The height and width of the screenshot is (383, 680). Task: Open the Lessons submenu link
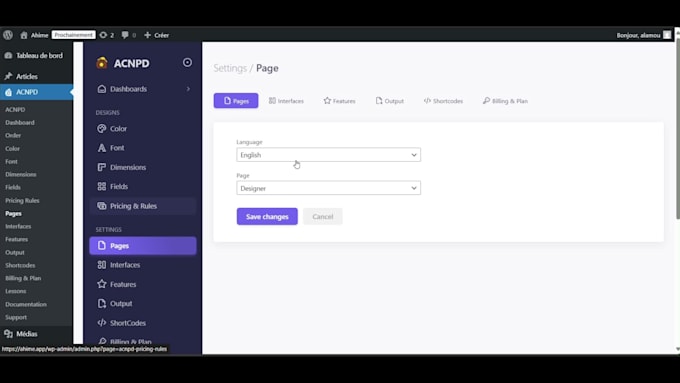coord(16,291)
